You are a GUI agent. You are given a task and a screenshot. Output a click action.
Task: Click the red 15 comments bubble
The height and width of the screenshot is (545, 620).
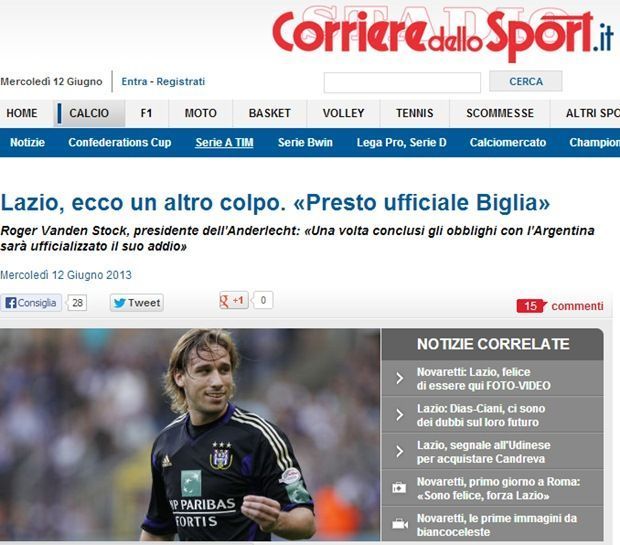click(531, 306)
